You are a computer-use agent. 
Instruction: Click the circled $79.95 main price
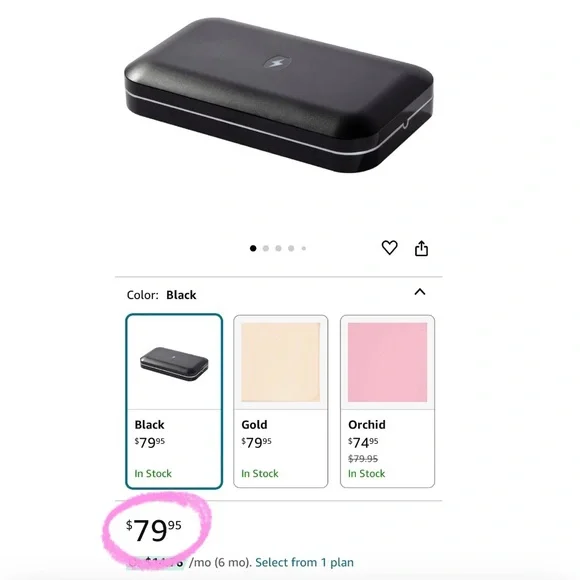click(x=154, y=530)
